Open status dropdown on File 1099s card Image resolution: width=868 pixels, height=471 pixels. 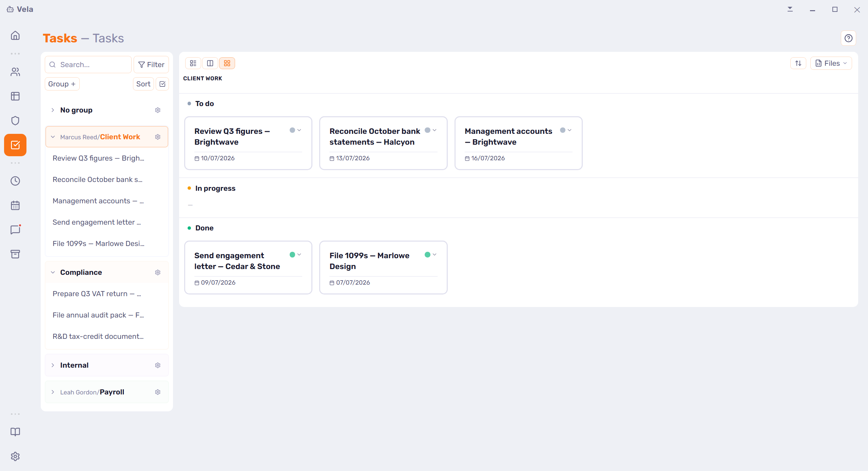coord(431,254)
